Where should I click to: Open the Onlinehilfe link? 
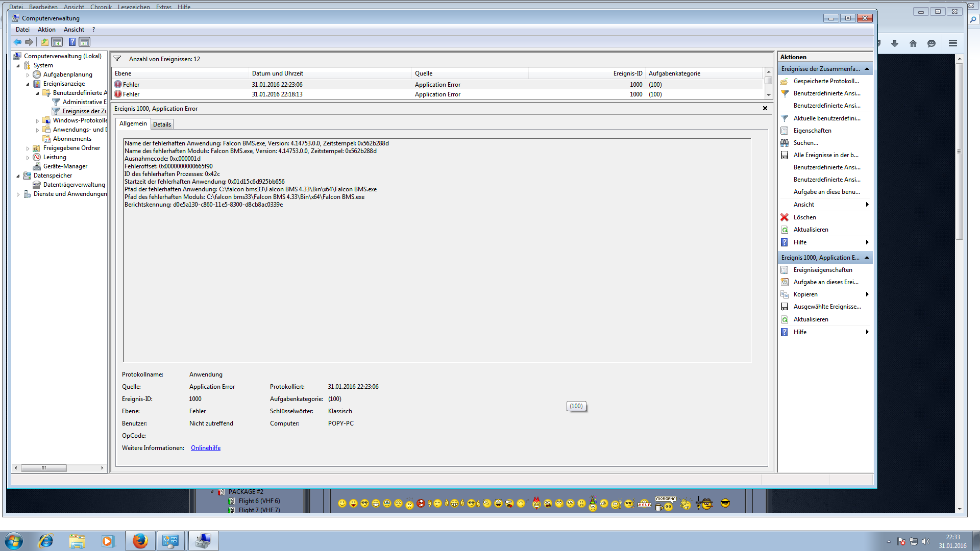[206, 448]
